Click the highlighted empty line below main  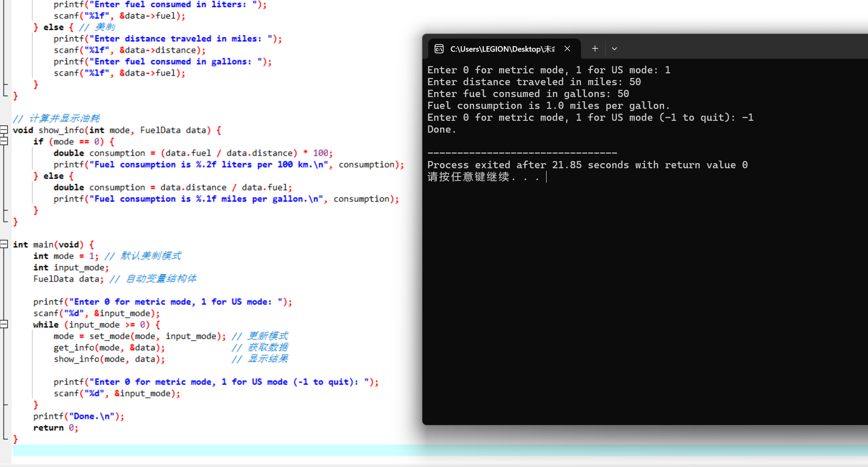coord(212,450)
